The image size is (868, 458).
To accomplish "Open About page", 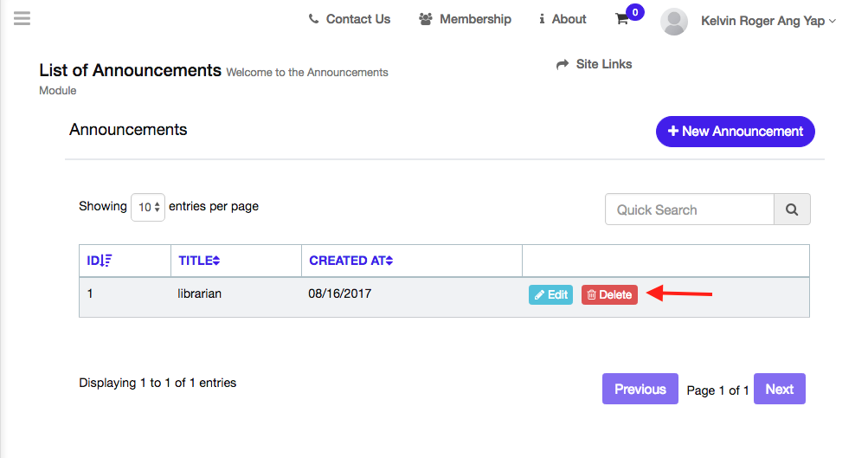I will click(563, 19).
